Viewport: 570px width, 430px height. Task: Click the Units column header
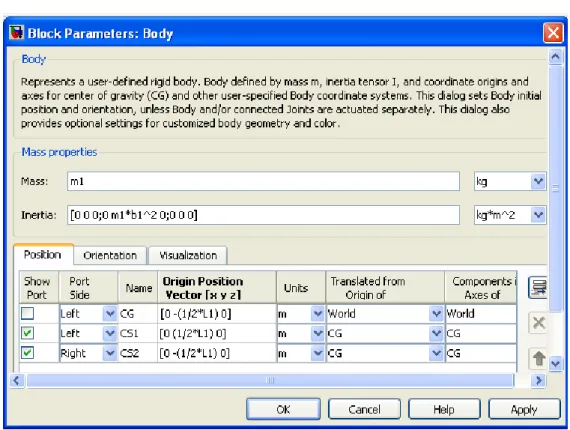pyautogui.click(x=301, y=288)
